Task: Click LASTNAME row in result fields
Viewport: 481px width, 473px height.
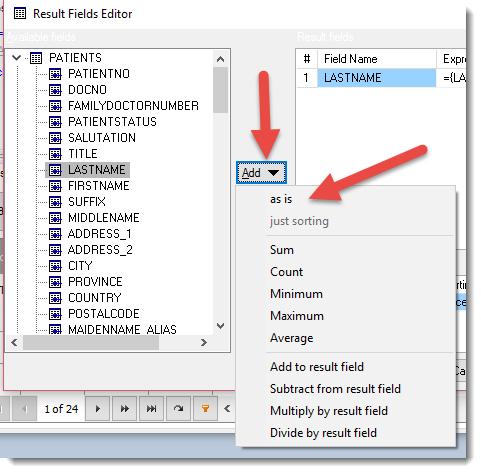Action: 377,78
